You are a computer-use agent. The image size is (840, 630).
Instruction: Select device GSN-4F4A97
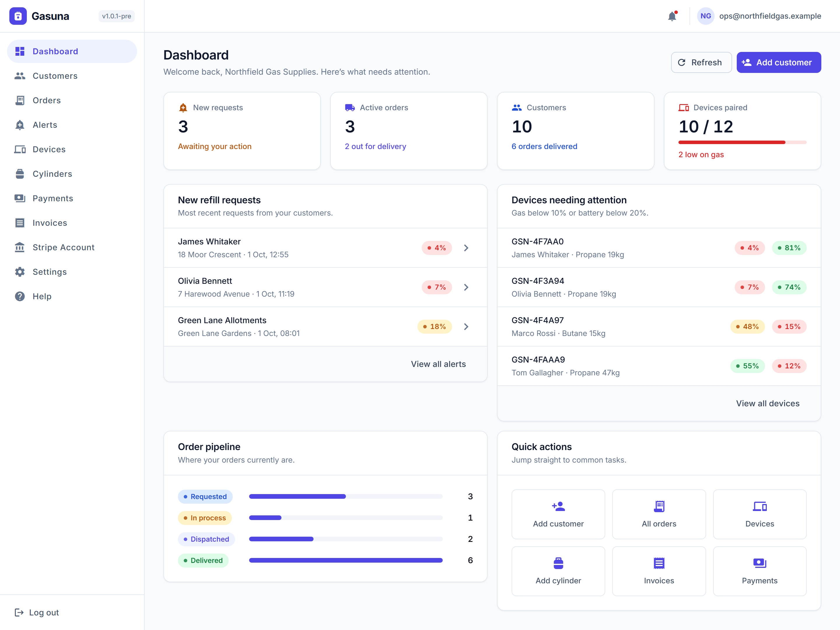pyautogui.click(x=659, y=327)
